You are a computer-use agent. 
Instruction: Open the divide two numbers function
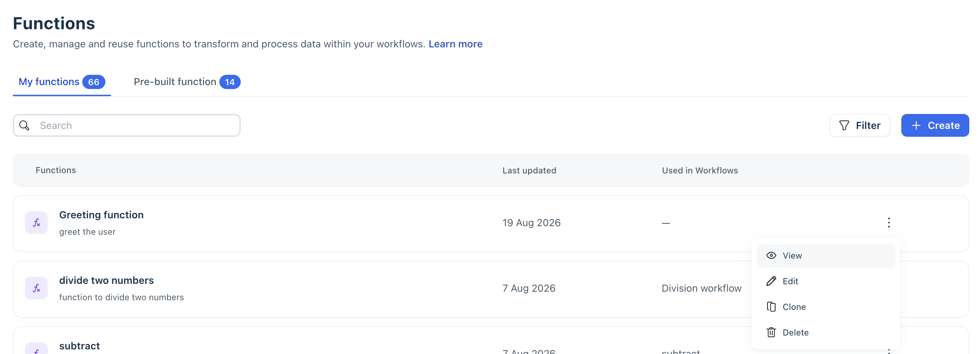pos(106,281)
